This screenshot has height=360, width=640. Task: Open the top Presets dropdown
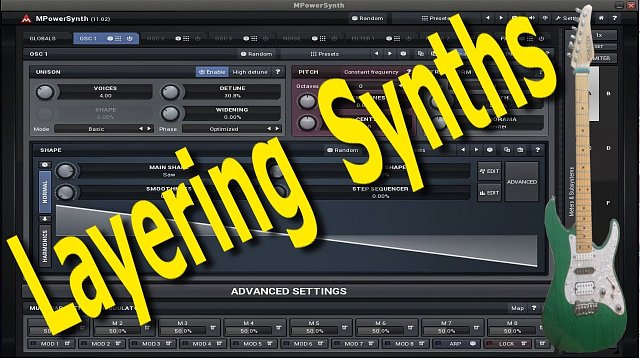(x=436, y=18)
